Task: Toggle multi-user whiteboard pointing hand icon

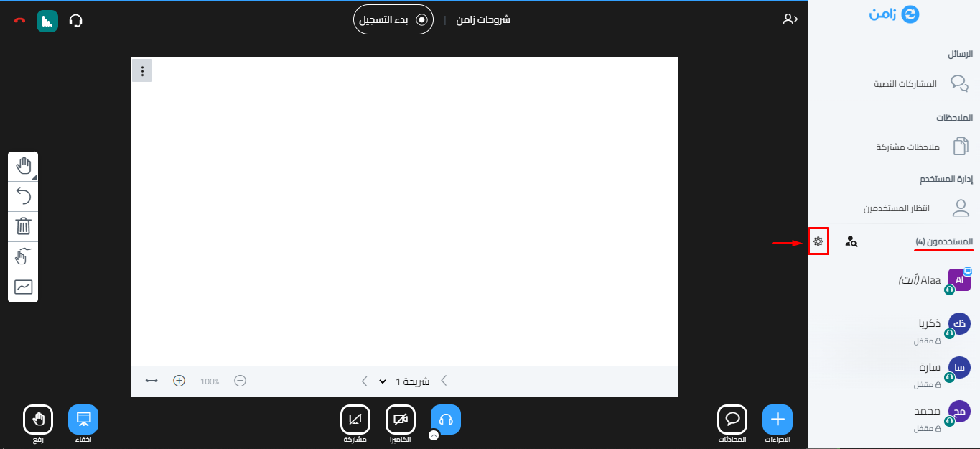Action: click(x=23, y=257)
